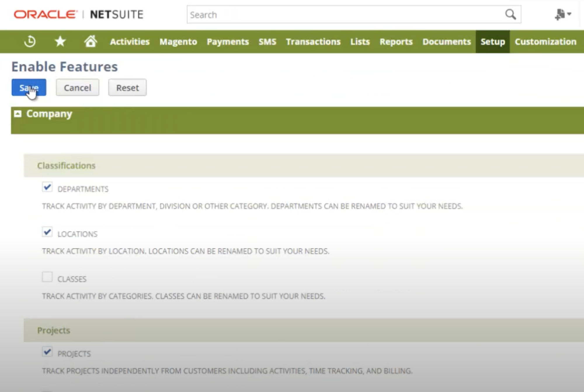Open the Transactions menu
The height and width of the screenshot is (392, 584).
(313, 41)
